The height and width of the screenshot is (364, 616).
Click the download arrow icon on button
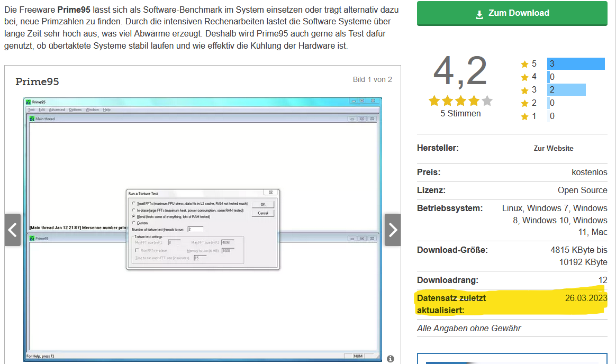[x=479, y=14]
